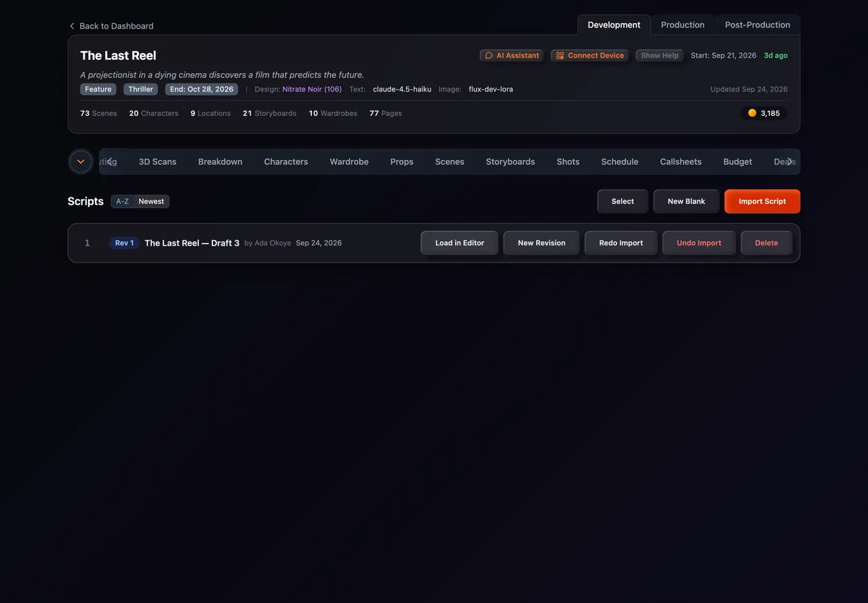Click the orange Import Script button

point(762,201)
